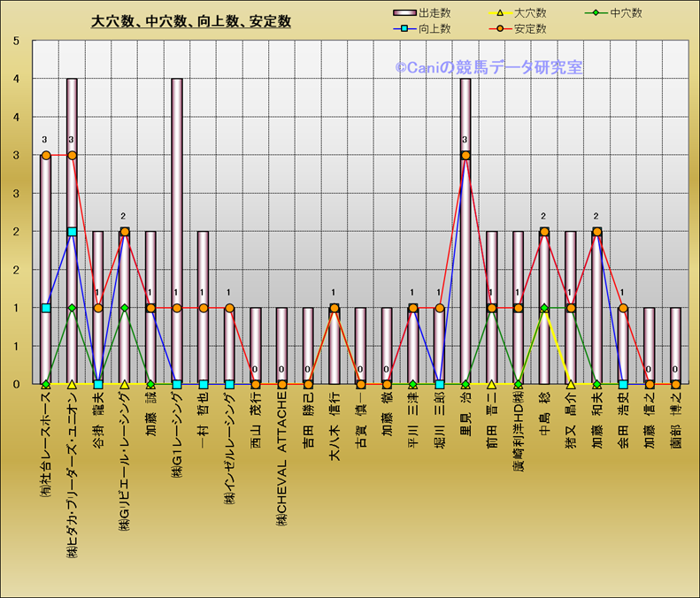
Task: Click the 出走数 bar icon in the legend
Action: coord(404,13)
